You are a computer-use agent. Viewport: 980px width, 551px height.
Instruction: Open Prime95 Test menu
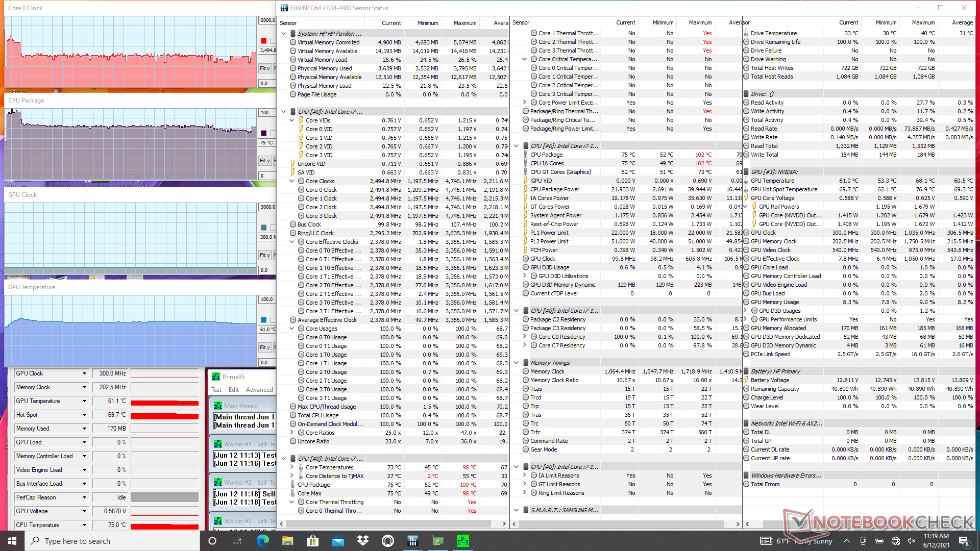[216, 390]
